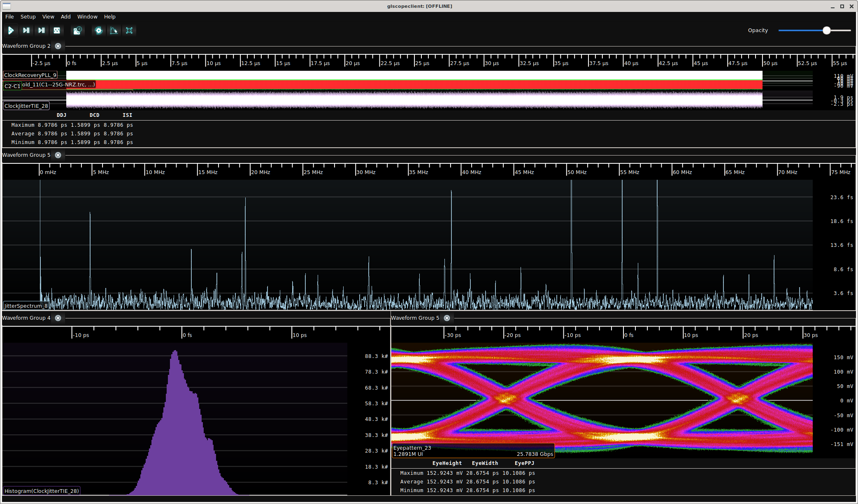Screen dimensions: 858x504
Task: Open the File menu
Action: (x=9, y=17)
